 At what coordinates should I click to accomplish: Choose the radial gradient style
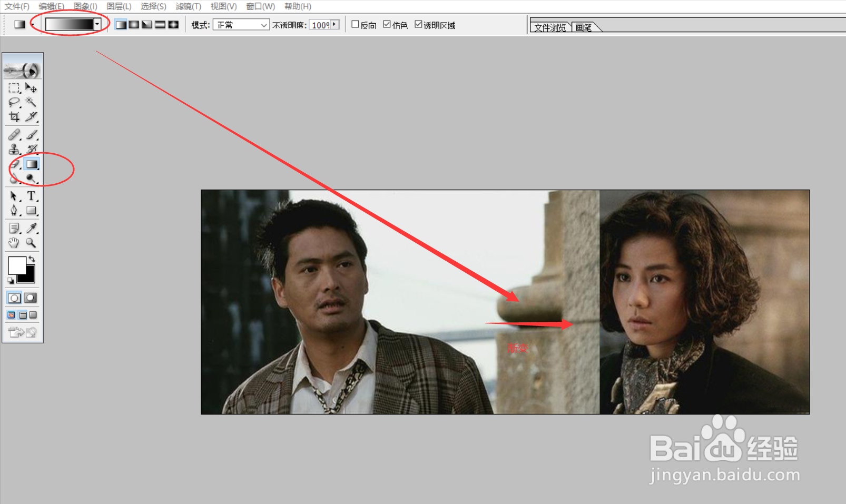tap(134, 25)
